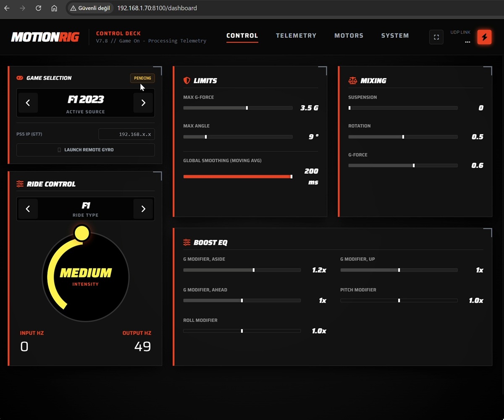Click the Game Selection gamepad icon

click(x=20, y=78)
